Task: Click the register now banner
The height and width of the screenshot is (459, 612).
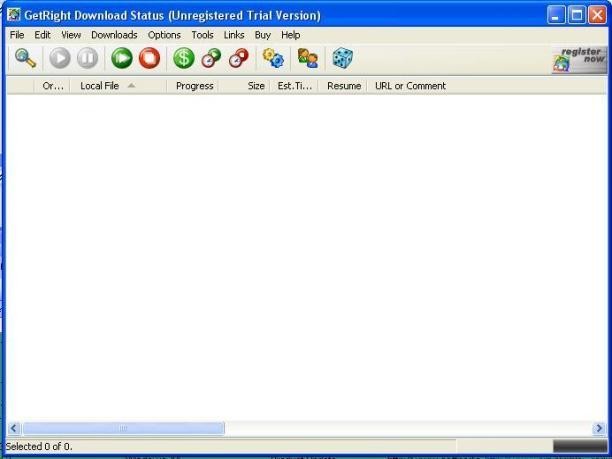Action: point(579,59)
